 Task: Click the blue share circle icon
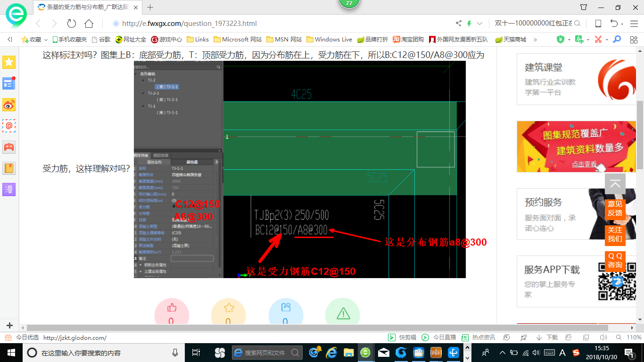click(286, 308)
